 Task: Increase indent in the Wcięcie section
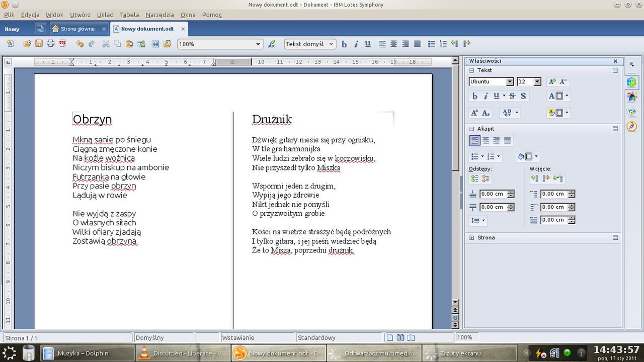click(x=534, y=178)
